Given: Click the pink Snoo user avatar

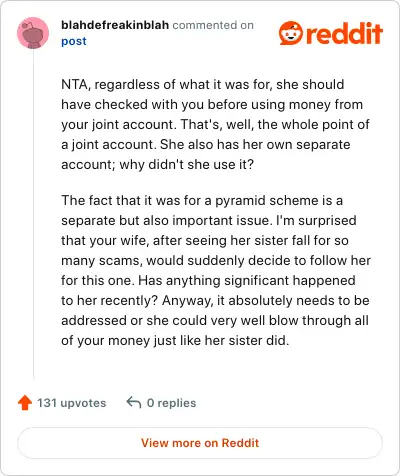Looking at the screenshot, I should (x=33, y=33).
